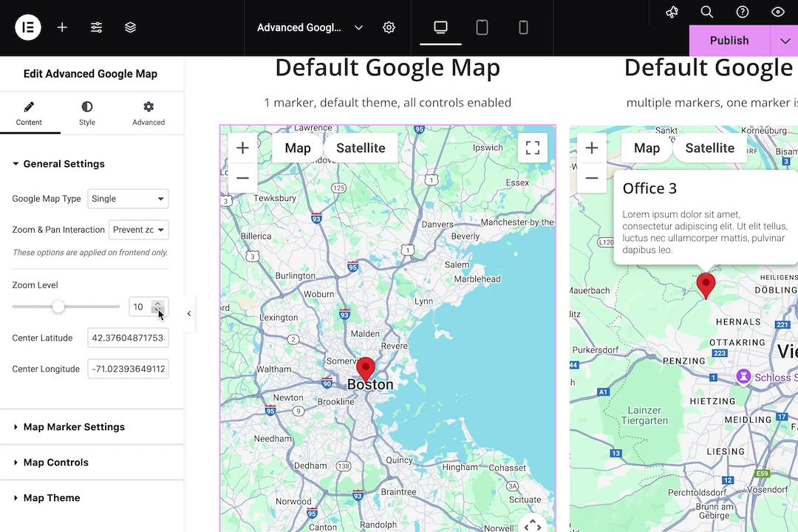Viewport: 798px width, 532px height.
Task: Switch to tablet device view
Action: pyautogui.click(x=482, y=27)
